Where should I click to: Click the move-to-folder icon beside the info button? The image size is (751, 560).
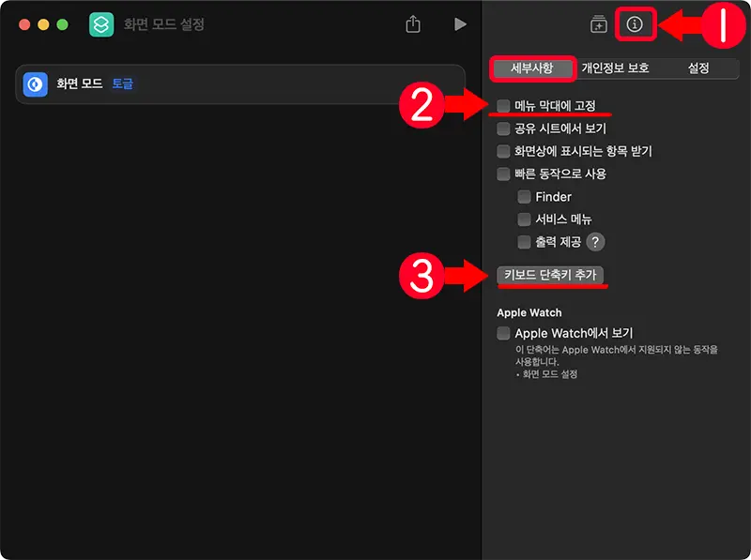(x=597, y=24)
